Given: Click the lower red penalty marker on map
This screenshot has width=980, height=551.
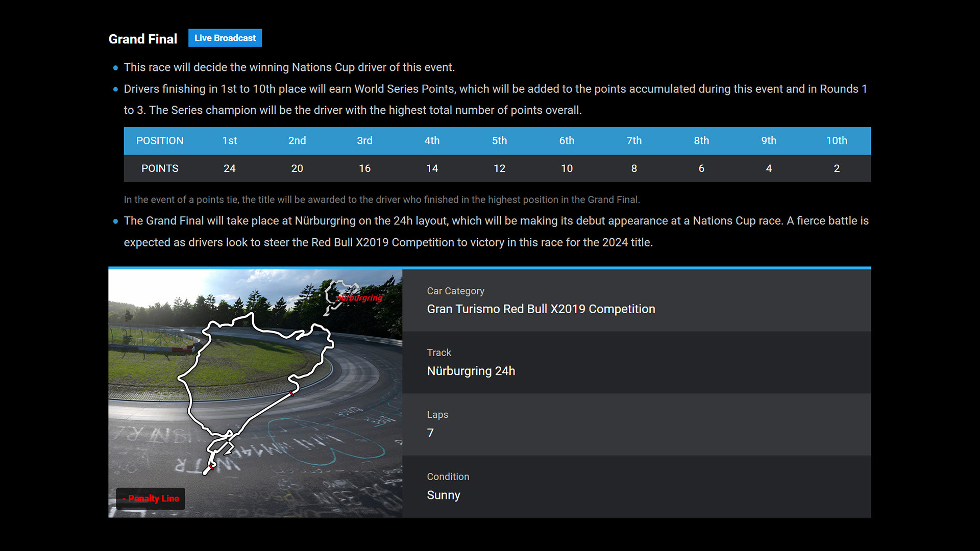Looking at the screenshot, I should [211, 466].
